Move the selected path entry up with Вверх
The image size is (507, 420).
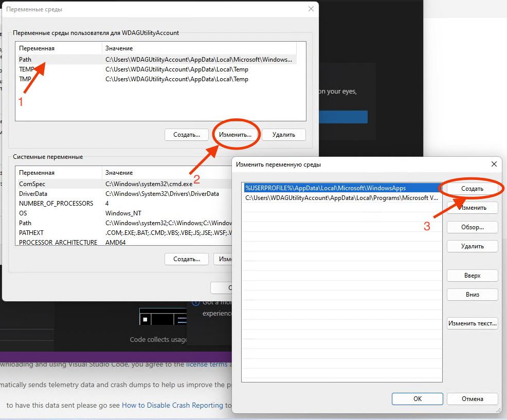(x=472, y=275)
